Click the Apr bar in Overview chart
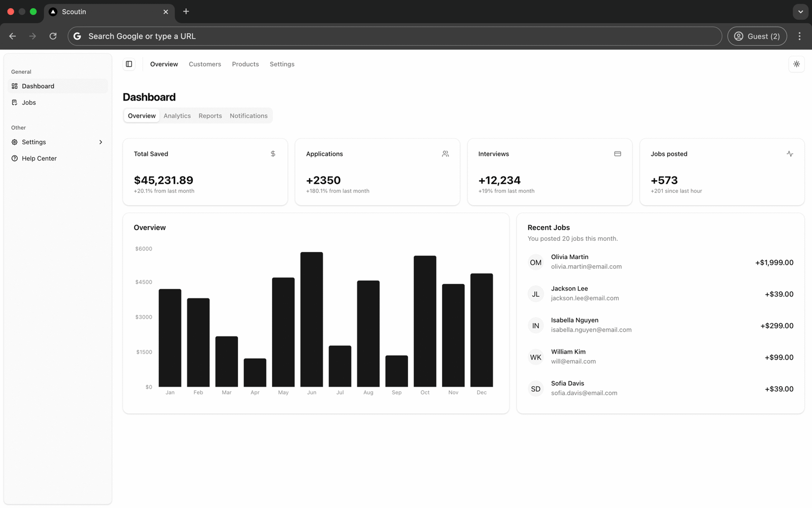Image resolution: width=812 pixels, height=508 pixels. click(x=255, y=373)
